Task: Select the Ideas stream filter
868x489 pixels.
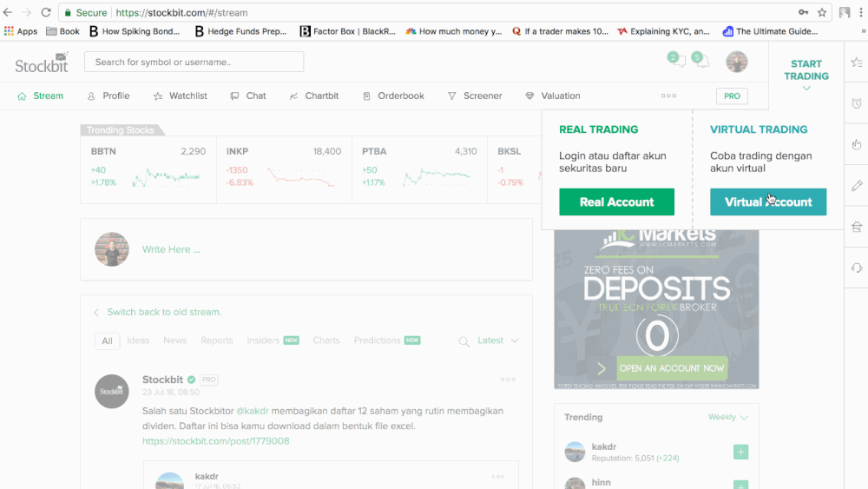Action: (x=138, y=340)
